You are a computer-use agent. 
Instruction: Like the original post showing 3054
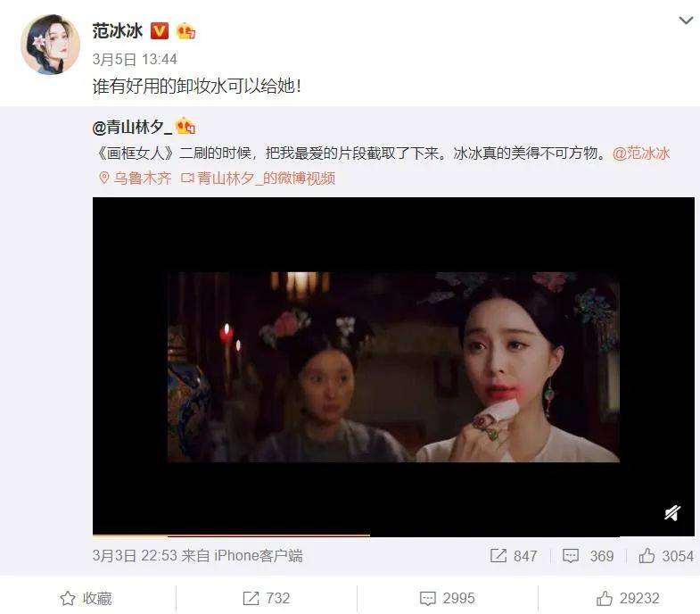666,556
